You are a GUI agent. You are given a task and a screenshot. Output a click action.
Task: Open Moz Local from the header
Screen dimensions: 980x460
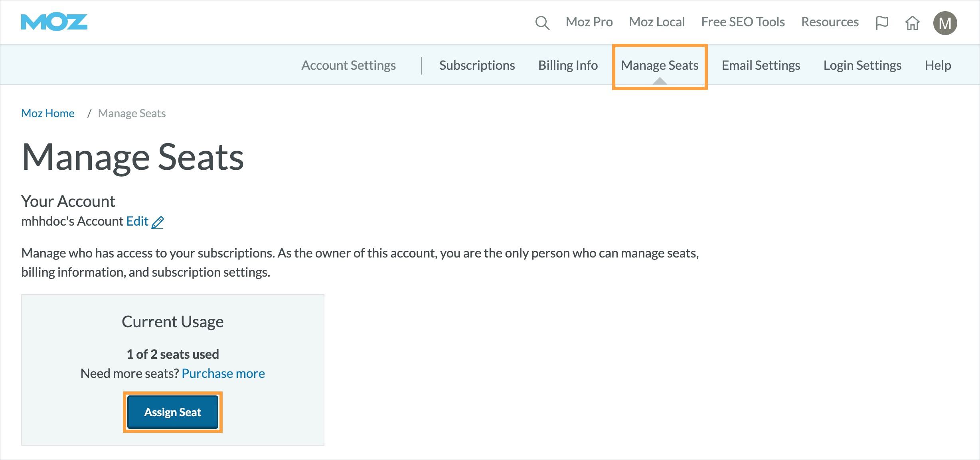pyautogui.click(x=657, y=22)
